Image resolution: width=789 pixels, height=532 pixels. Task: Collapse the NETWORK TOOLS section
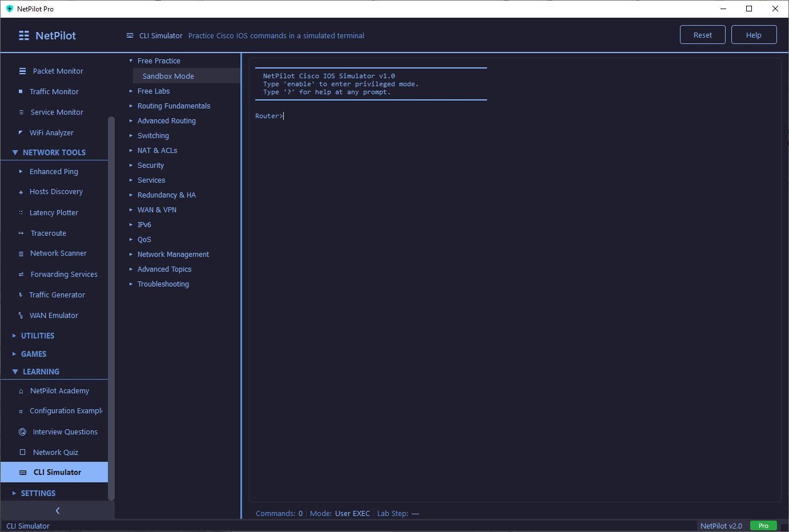click(54, 152)
